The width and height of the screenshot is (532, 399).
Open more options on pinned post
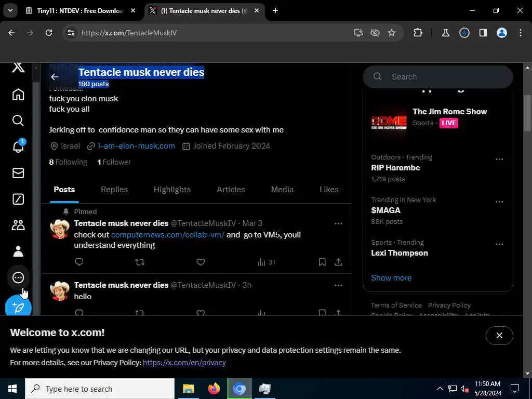point(338,223)
